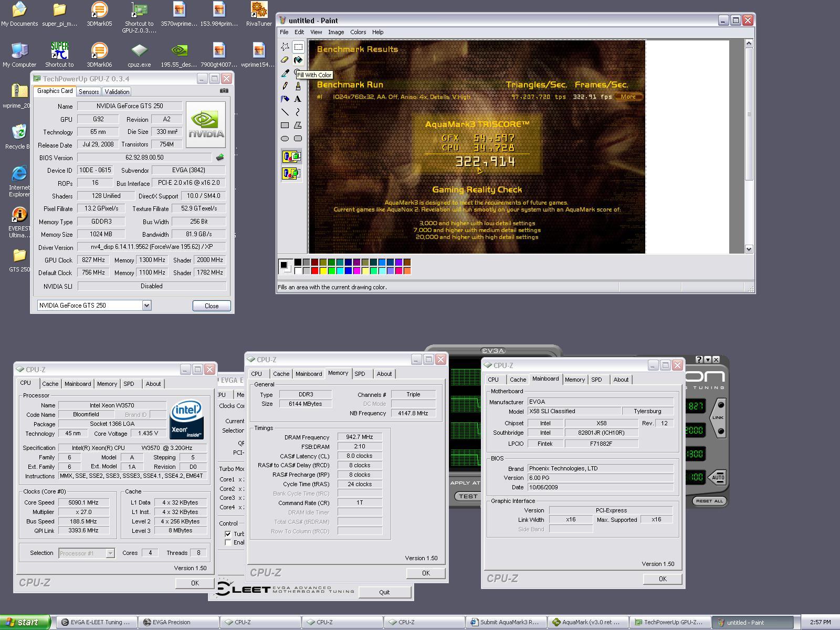Image resolution: width=840 pixels, height=630 pixels.
Task: Select the Polygon shape tool
Action: pos(298,125)
